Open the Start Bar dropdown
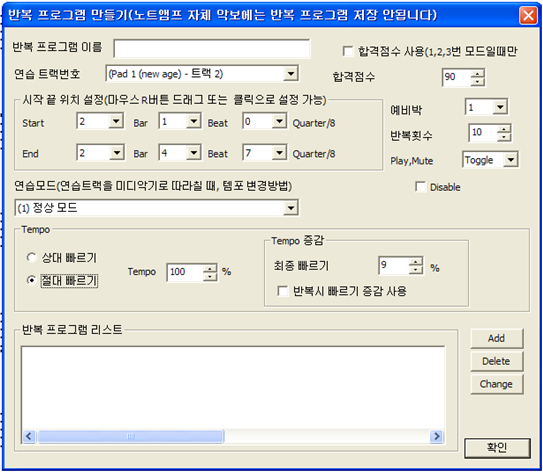 116,122
